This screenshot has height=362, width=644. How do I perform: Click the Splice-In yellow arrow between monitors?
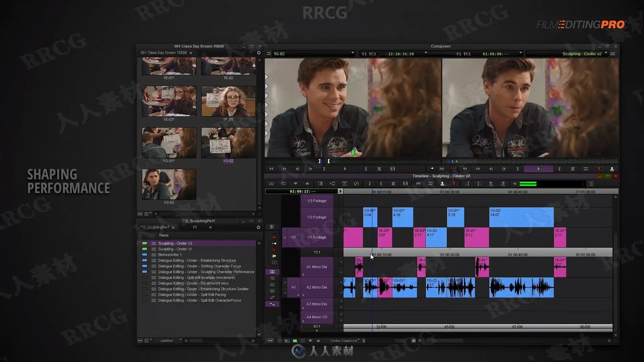coord(432,169)
